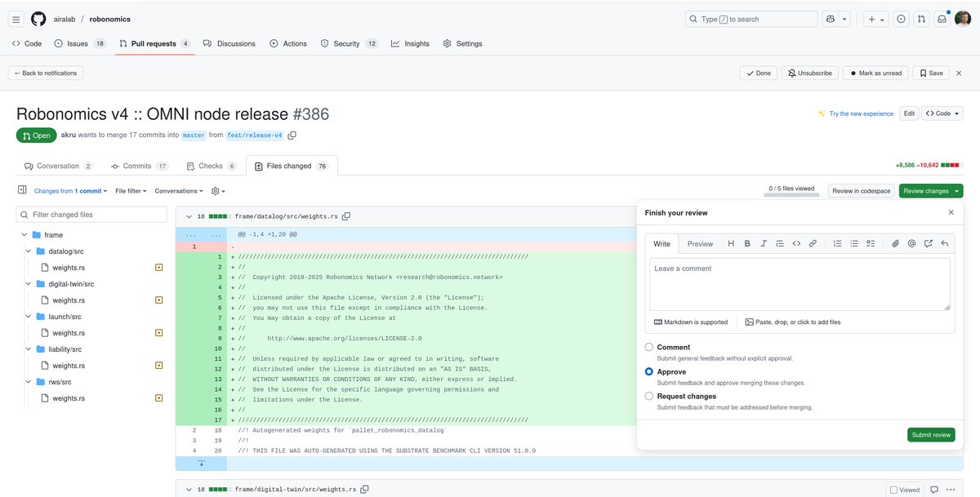
Task: Open the repository Actions tab
Action: (x=288, y=43)
